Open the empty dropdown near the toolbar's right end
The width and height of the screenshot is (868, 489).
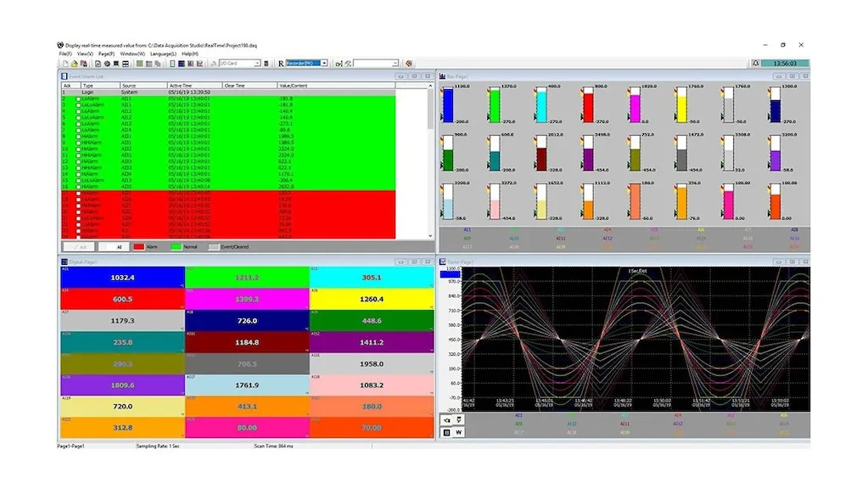point(395,64)
